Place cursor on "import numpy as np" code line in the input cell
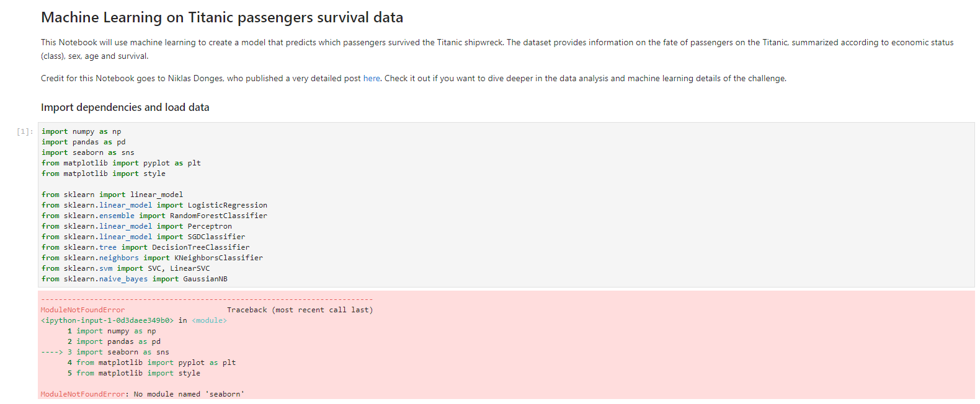980x404 pixels. [x=81, y=131]
